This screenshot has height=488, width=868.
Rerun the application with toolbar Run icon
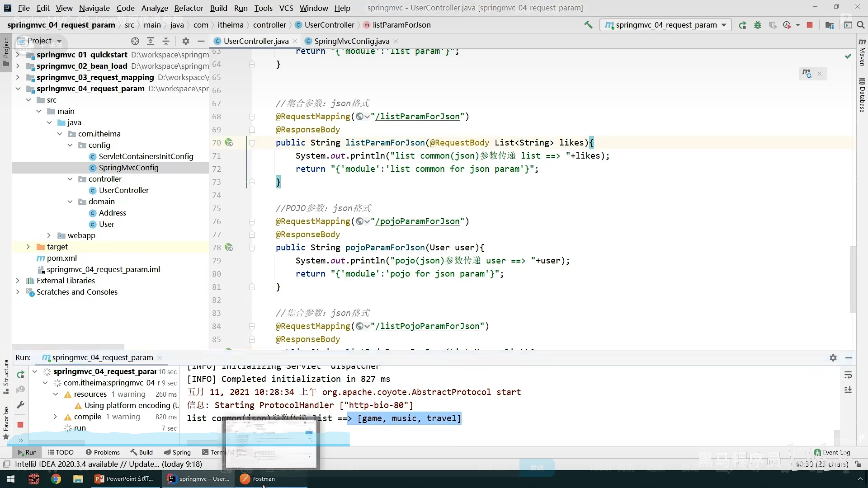click(x=742, y=25)
